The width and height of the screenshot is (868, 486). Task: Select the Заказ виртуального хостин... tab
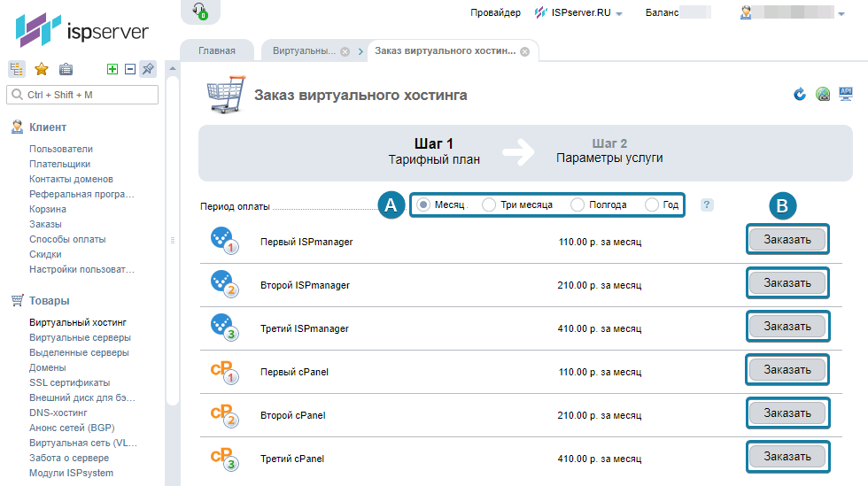click(445, 50)
